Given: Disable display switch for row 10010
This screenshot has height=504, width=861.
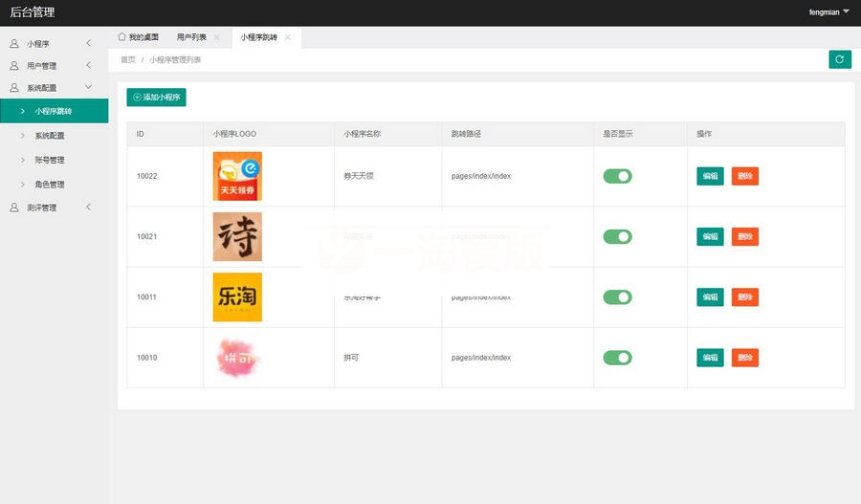Looking at the screenshot, I should (x=617, y=358).
